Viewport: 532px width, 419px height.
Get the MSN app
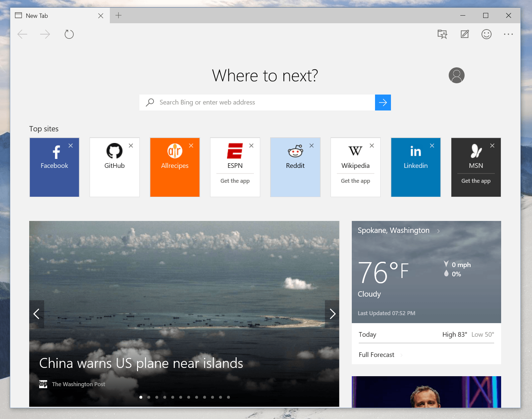[476, 181]
